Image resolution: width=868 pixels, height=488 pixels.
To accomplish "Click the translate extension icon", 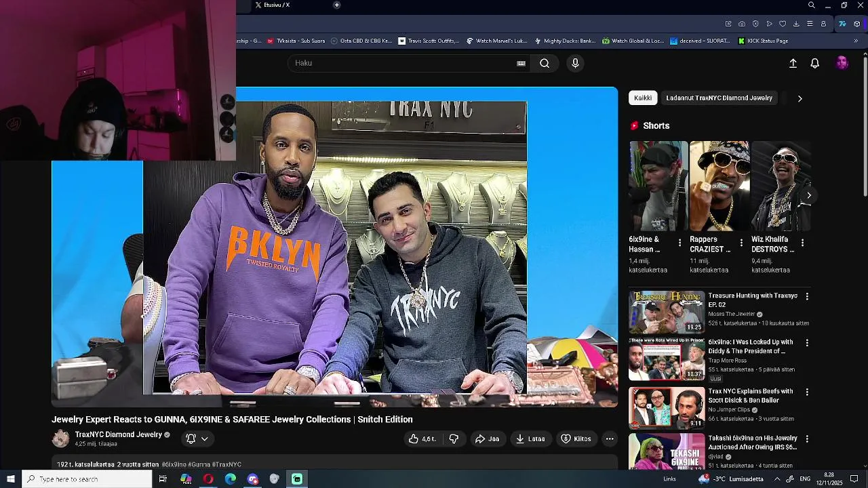I will tap(842, 24).
